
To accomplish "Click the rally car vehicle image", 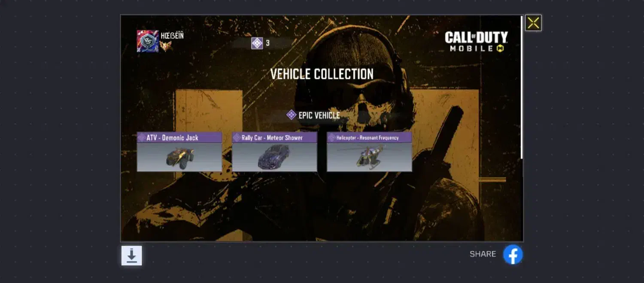I will [273, 157].
